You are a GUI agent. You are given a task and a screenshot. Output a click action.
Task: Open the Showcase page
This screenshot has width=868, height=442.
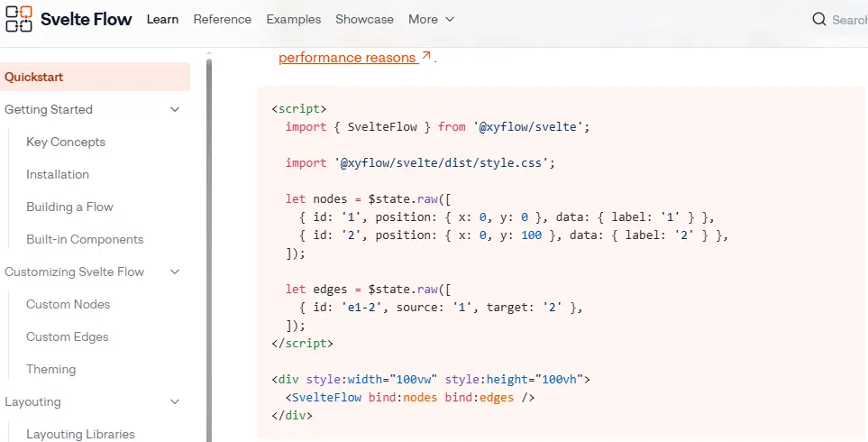tap(364, 19)
